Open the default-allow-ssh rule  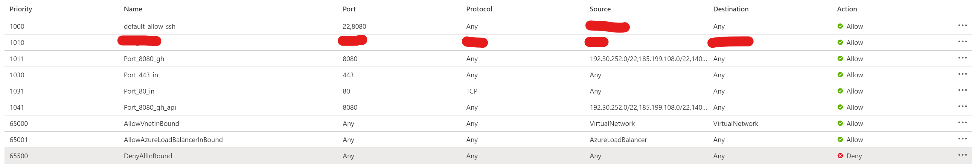click(x=150, y=26)
